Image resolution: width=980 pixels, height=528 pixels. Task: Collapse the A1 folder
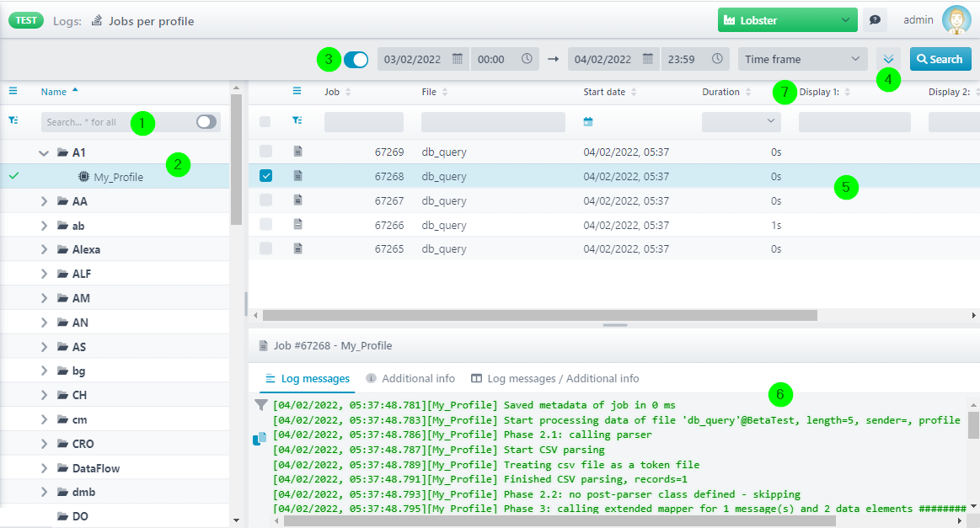pos(44,152)
